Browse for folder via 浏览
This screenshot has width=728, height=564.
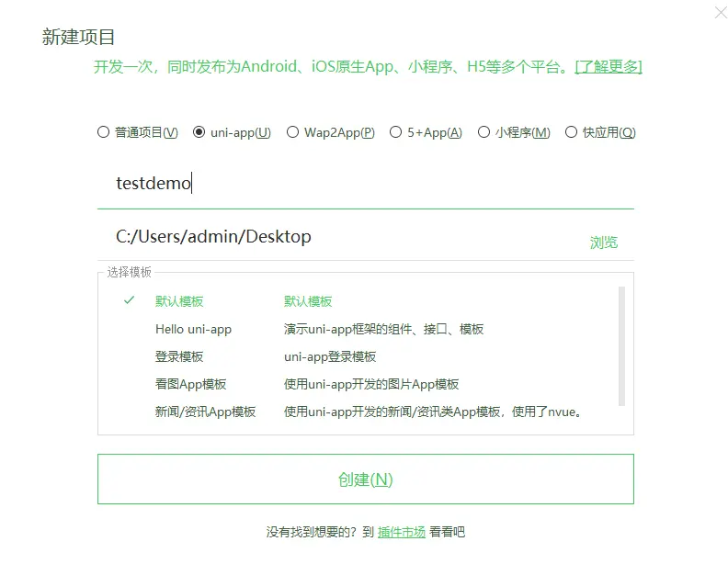pos(604,243)
